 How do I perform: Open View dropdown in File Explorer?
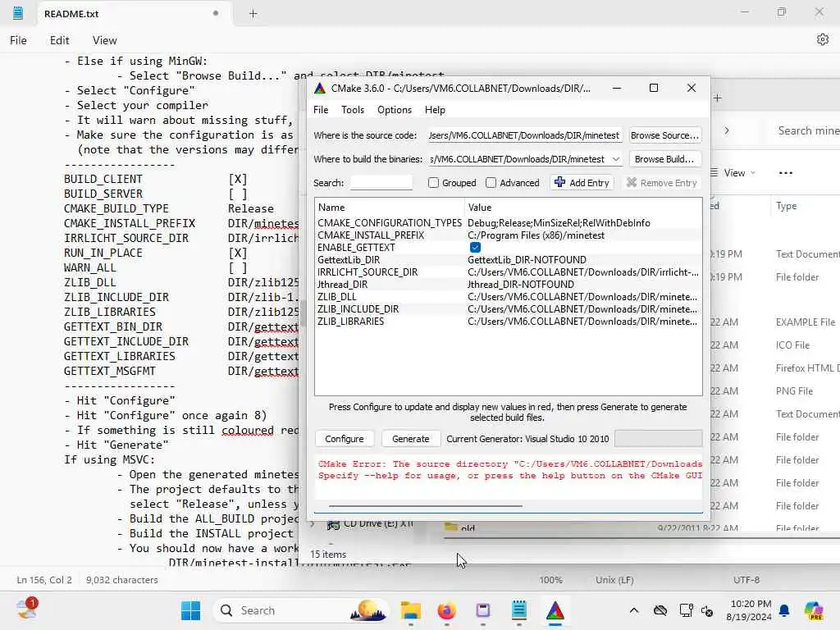pos(733,173)
